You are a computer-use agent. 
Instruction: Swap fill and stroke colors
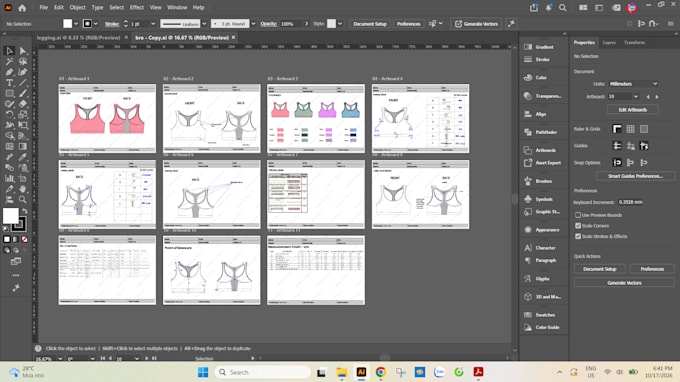pyautogui.click(x=25, y=211)
